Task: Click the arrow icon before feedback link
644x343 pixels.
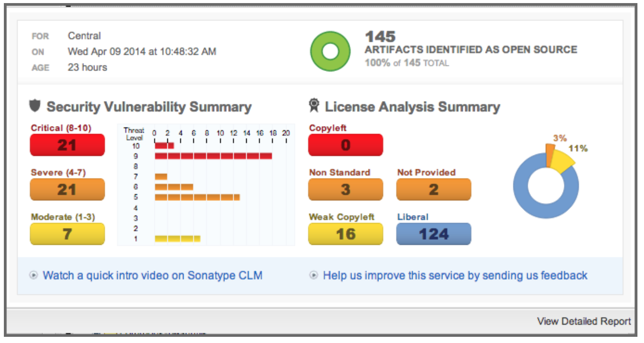Action: click(x=313, y=275)
